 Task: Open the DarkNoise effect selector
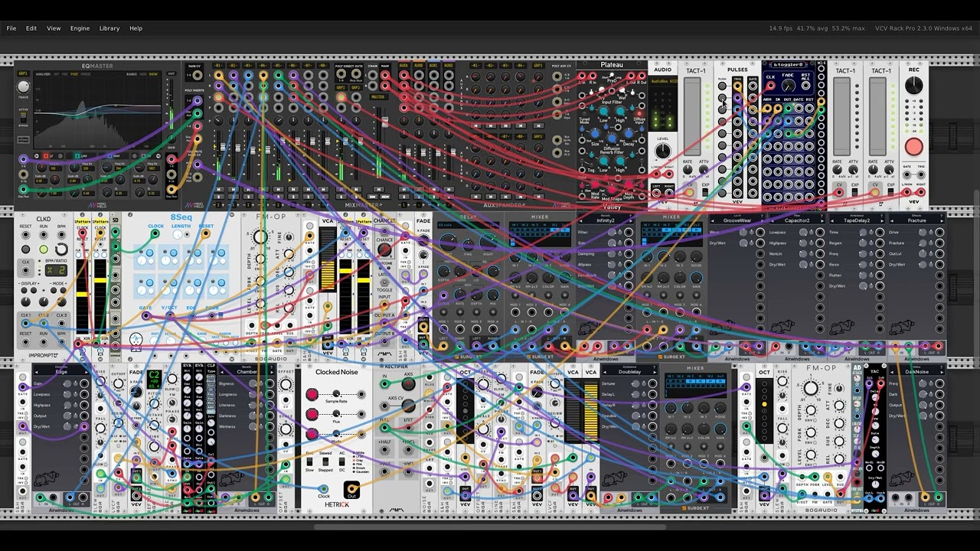click(x=917, y=372)
